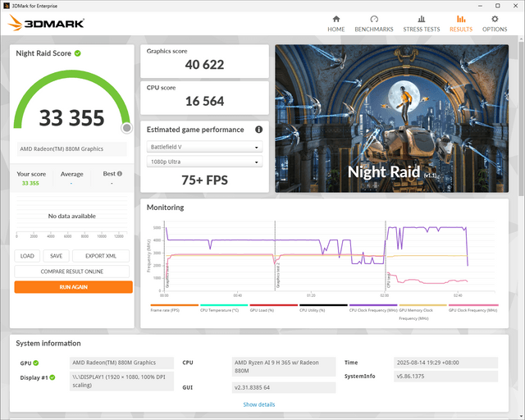Click the 3DMark title bar app icon
525x420 pixels.
(6, 6)
